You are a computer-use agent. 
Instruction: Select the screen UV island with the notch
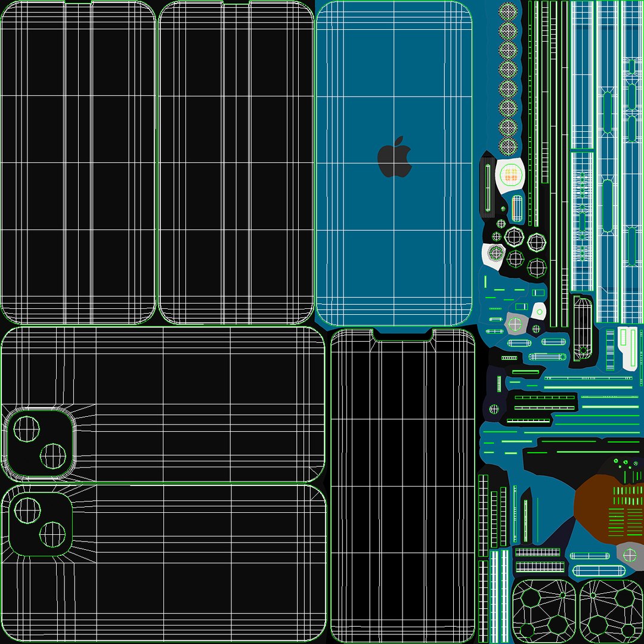[x=402, y=485]
